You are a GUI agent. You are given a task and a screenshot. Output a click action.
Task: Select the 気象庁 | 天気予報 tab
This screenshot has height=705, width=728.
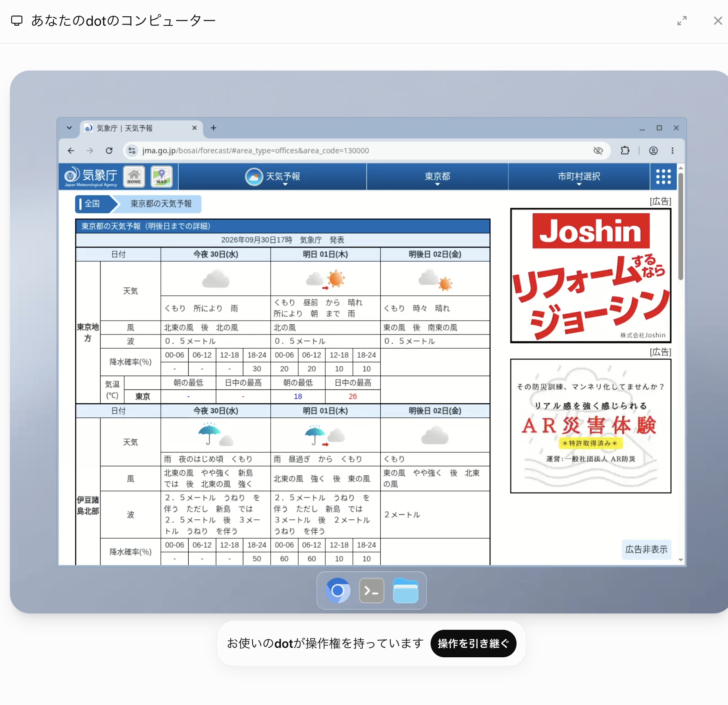(141, 128)
